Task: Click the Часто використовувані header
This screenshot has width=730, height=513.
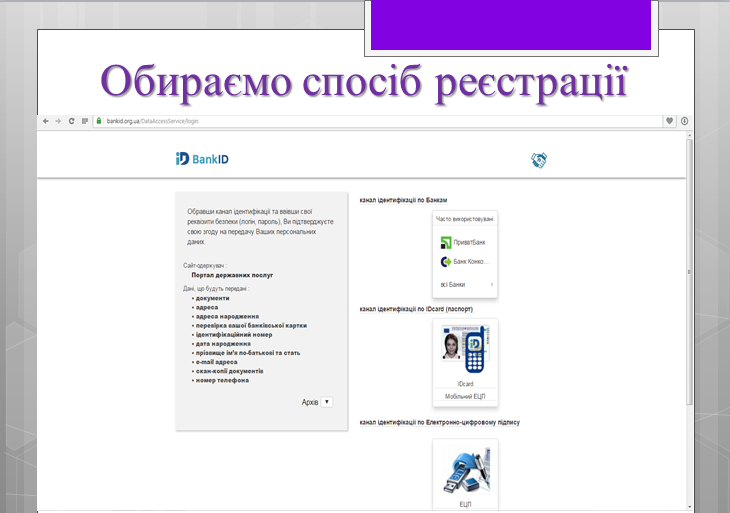Action: [465, 219]
